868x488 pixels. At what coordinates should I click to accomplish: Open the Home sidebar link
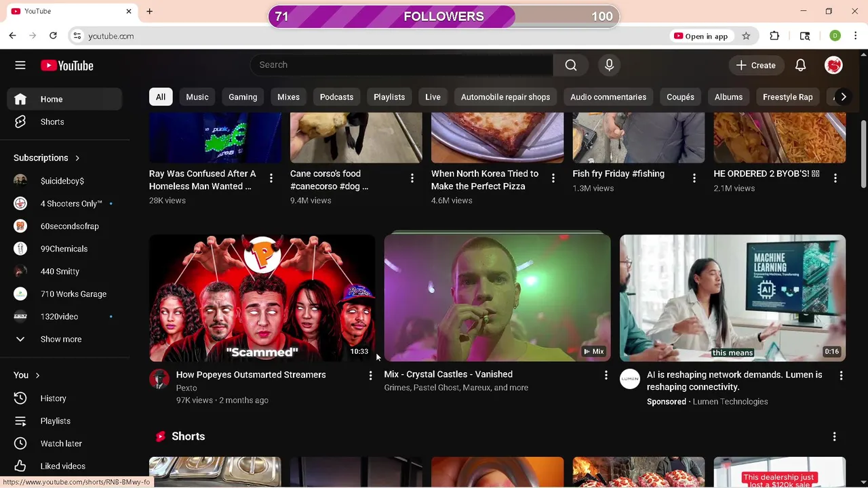click(x=64, y=99)
